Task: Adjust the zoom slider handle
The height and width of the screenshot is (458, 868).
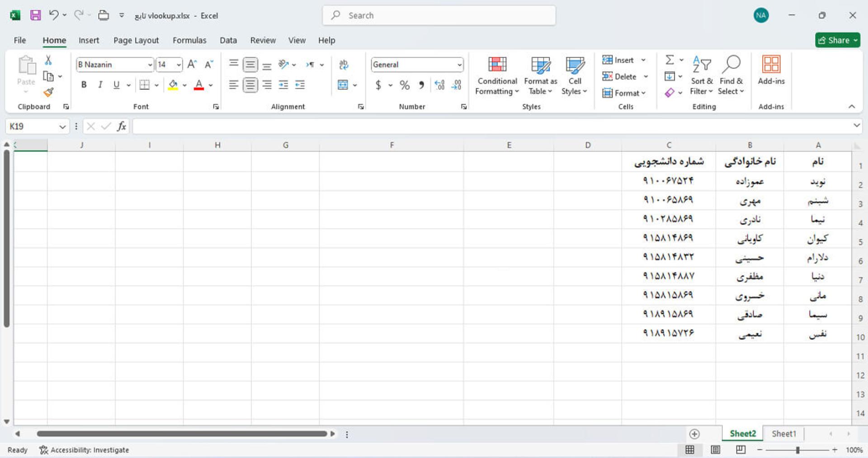Action: tap(798, 450)
